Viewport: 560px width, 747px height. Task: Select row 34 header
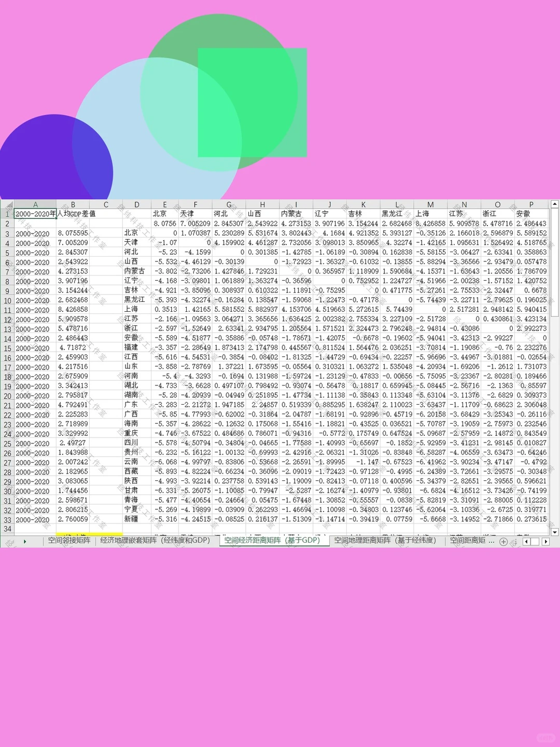point(7,529)
